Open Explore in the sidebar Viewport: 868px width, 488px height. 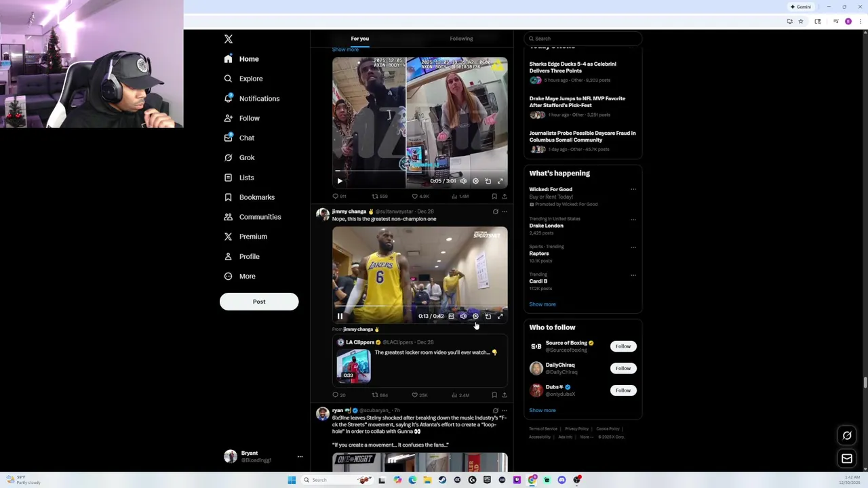click(x=243, y=79)
